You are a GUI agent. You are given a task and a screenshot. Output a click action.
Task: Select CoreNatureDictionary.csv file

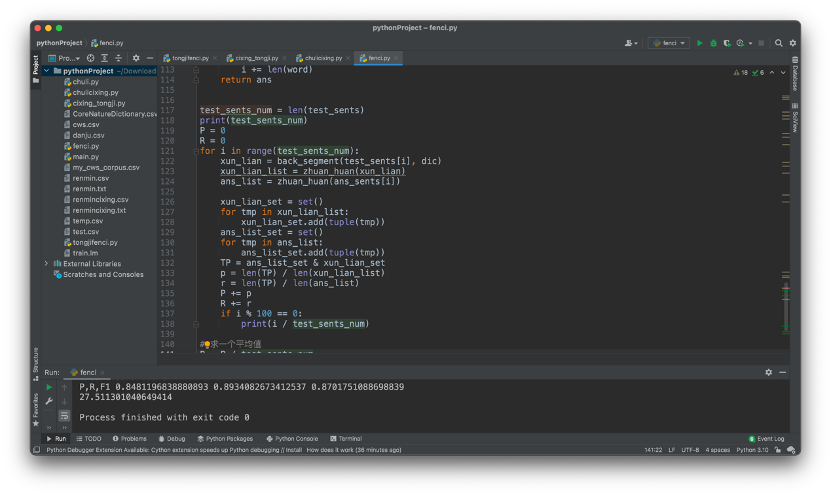(110, 114)
